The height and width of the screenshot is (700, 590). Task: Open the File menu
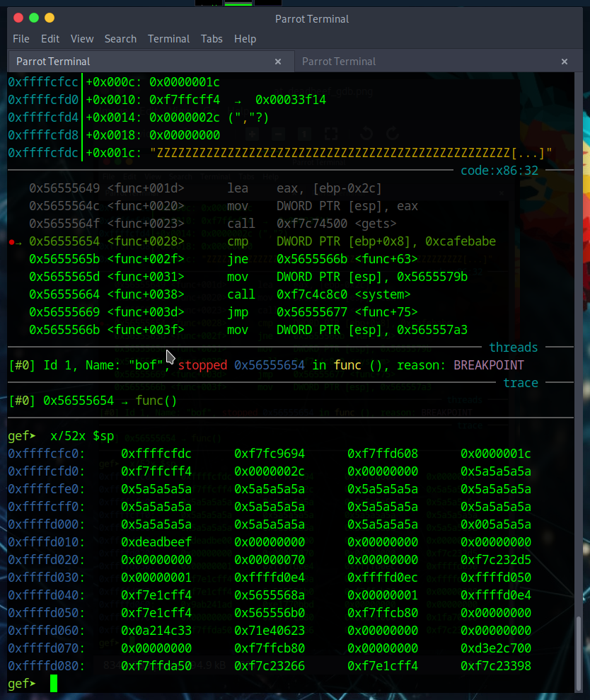coord(21,39)
